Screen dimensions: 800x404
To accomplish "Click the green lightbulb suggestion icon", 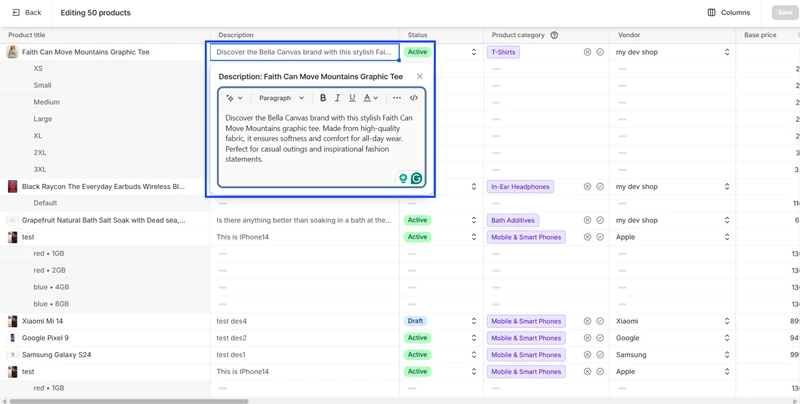I will coord(403,178).
